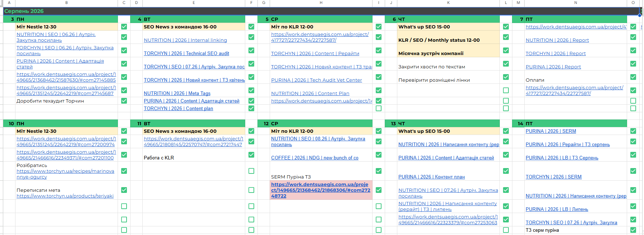Open "TORCHYN | 2026 | Новий контент | ТЗ квітень" link
644x235 pixels.
(194, 80)
